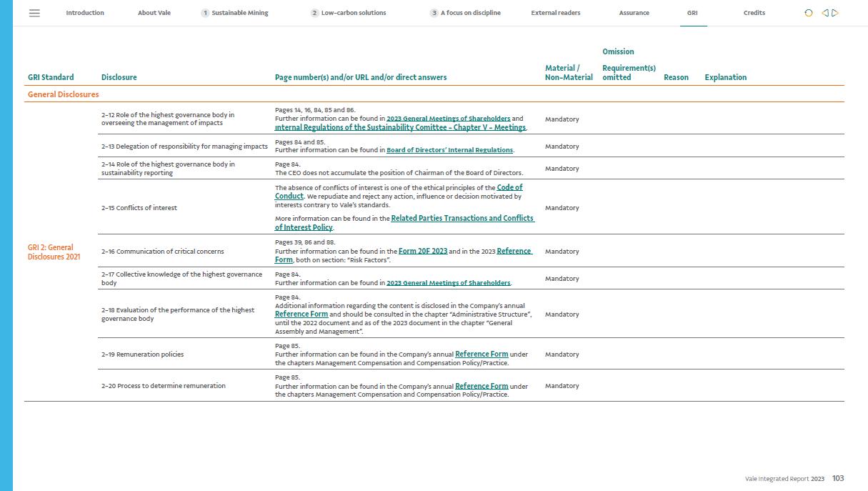Open the hamburger menu
Screen dimensions: 868x491
[x=34, y=13]
